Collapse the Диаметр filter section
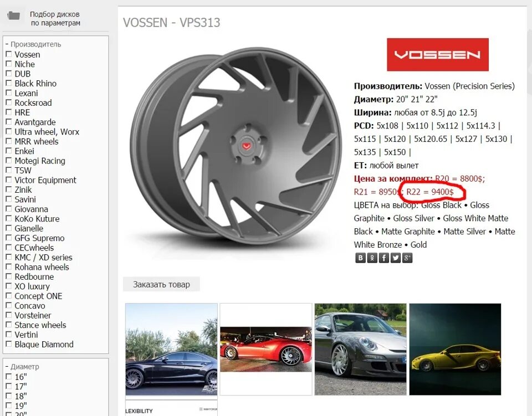The image size is (532, 416). point(22,367)
